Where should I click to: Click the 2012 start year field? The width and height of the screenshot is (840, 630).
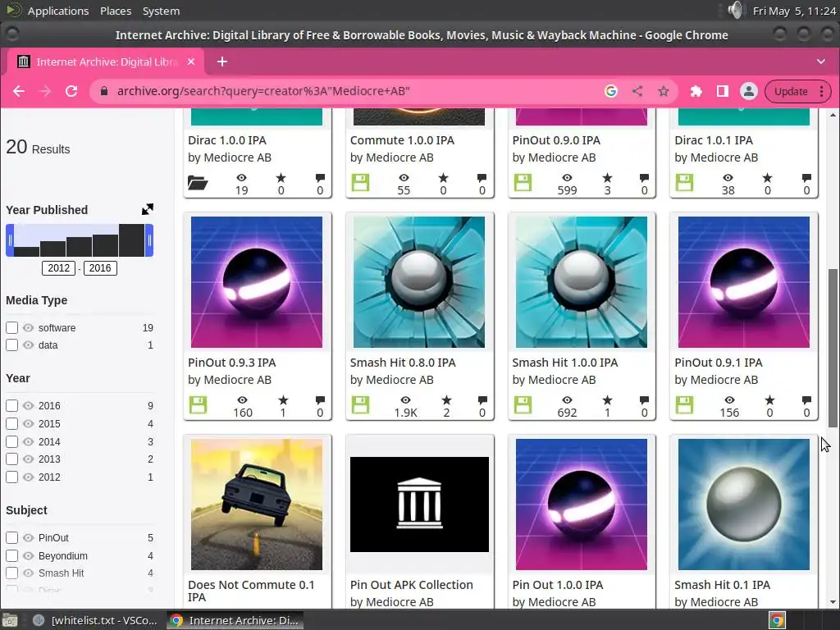59,268
